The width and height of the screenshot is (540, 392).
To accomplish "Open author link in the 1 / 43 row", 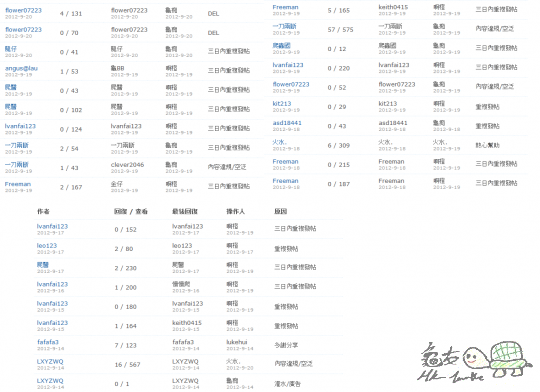I will 17,165.
